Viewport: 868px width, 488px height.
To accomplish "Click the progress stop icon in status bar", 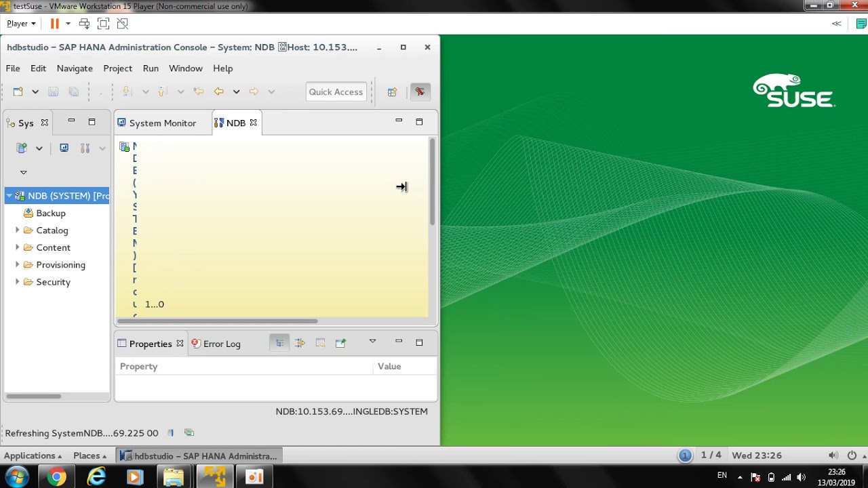I will (171, 432).
